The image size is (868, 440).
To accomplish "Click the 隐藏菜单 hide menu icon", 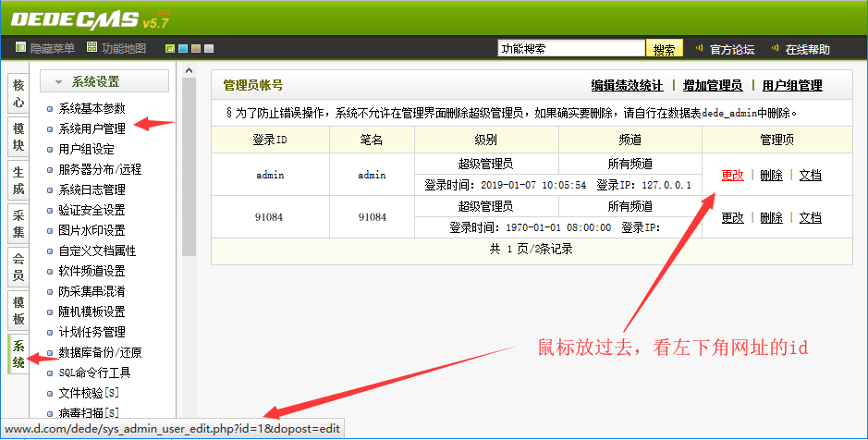I will pos(20,48).
